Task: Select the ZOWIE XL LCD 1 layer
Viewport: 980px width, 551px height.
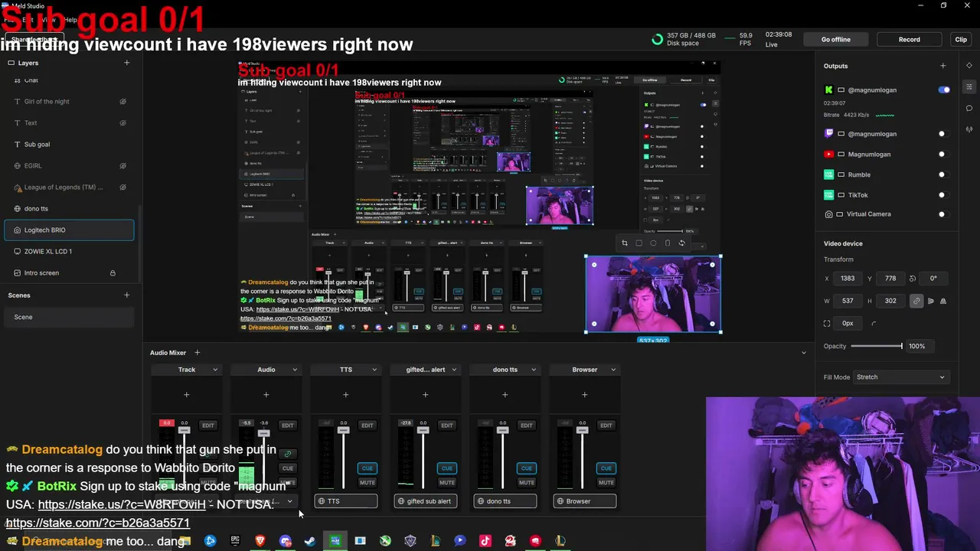Action: (x=69, y=251)
